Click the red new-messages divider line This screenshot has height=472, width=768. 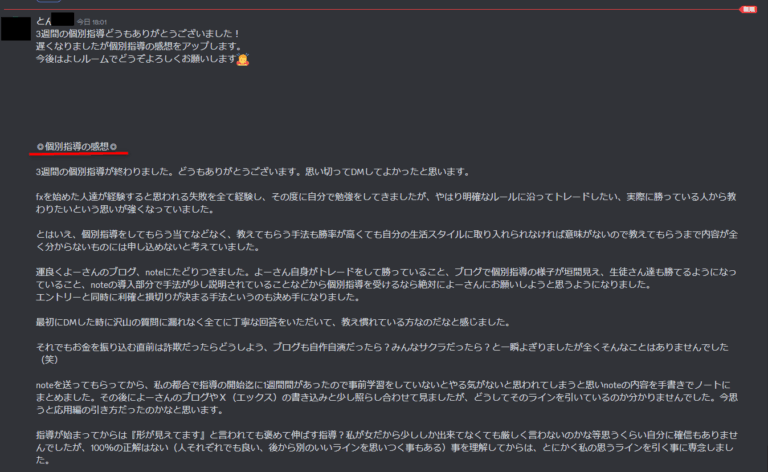click(x=372, y=9)
